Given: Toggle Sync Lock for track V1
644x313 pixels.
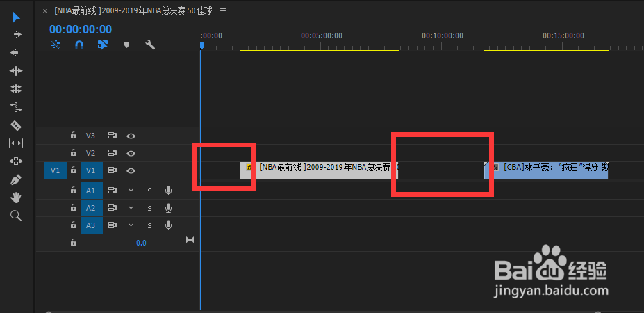Looking at the screenshot, I should [x=112, y=170].
